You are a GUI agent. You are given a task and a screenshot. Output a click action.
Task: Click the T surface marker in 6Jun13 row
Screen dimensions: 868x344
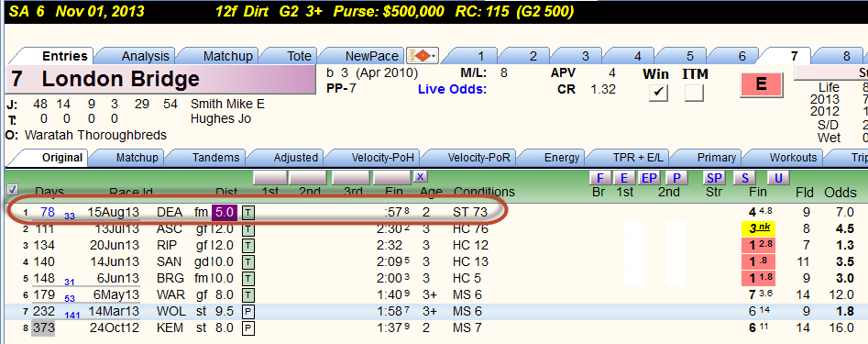point(248,279)
